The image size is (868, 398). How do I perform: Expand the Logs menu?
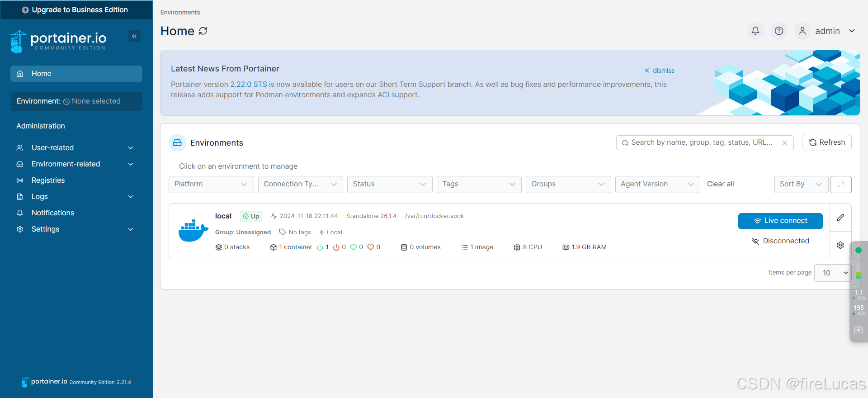pyautogui.click(x=76, y=197)
